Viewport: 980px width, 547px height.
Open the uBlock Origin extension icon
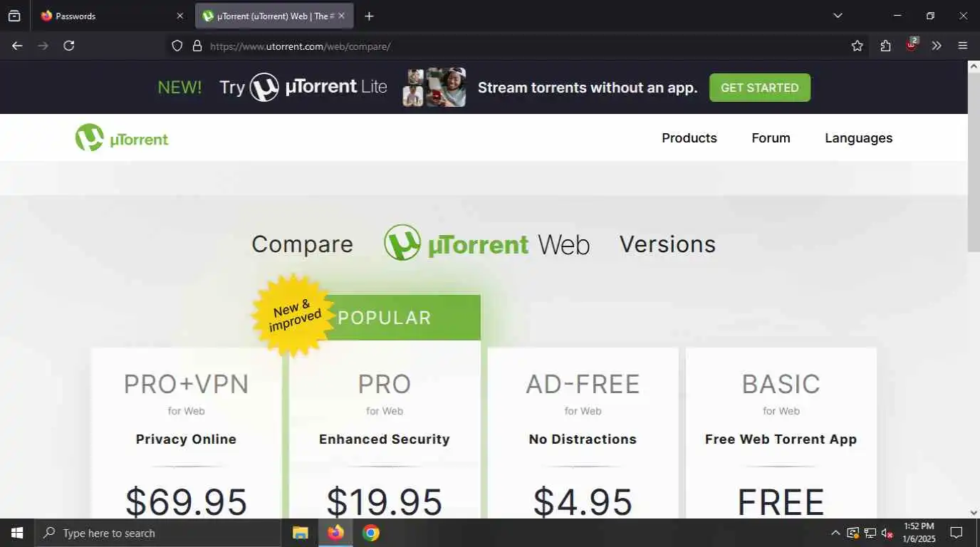point(911,45)
